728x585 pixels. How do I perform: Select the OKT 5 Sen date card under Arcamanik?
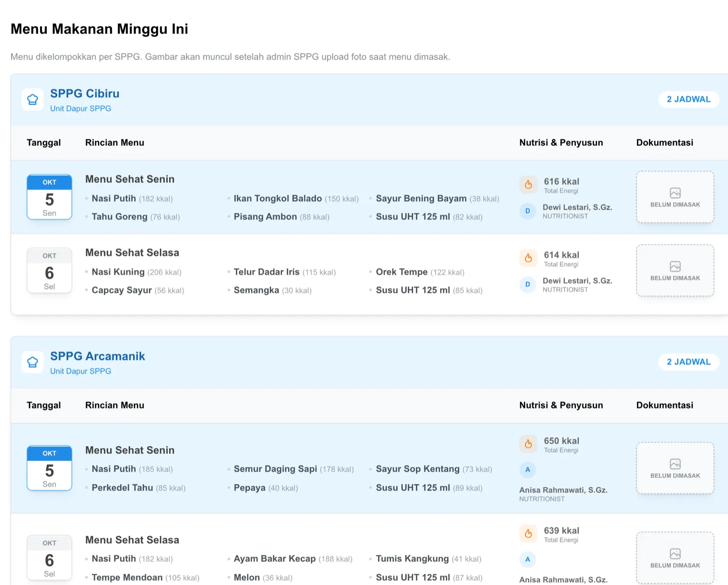coord(50,468)
